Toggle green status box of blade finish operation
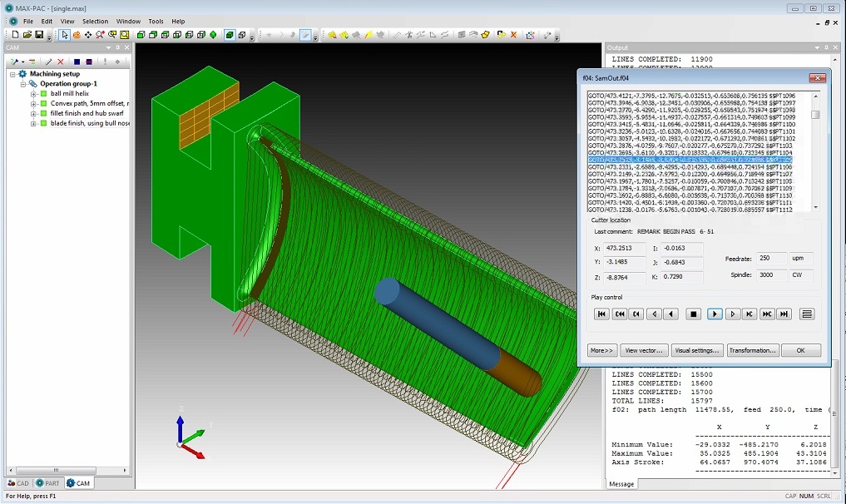This screenshot has width=846, height=504. (44, 124)
